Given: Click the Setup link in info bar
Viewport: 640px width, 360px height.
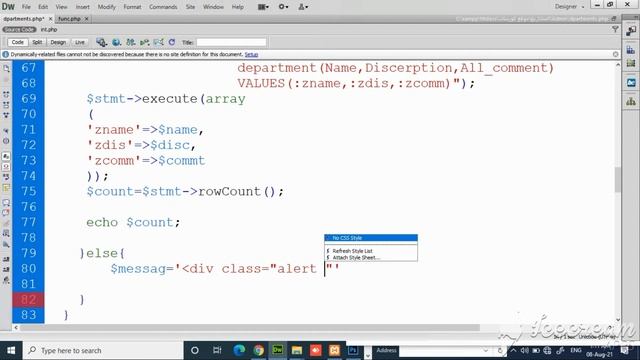Looking at the screenshot, I should coord(251,54).
